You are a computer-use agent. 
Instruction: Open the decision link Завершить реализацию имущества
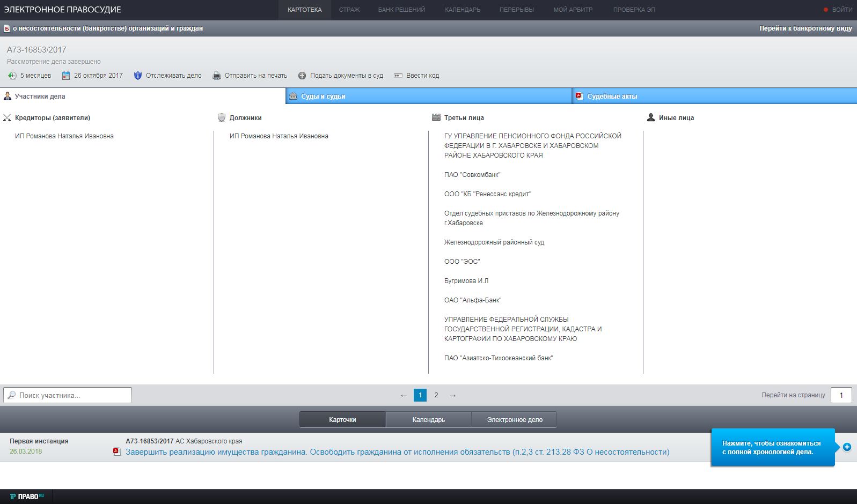(x=397, y=452)
